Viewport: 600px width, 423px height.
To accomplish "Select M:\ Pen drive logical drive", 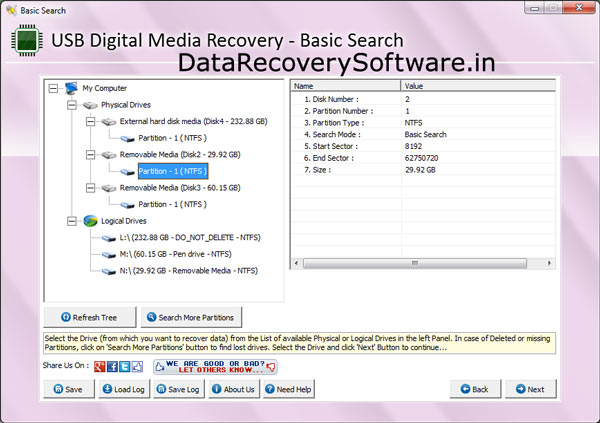I will [x=176, y=254].
